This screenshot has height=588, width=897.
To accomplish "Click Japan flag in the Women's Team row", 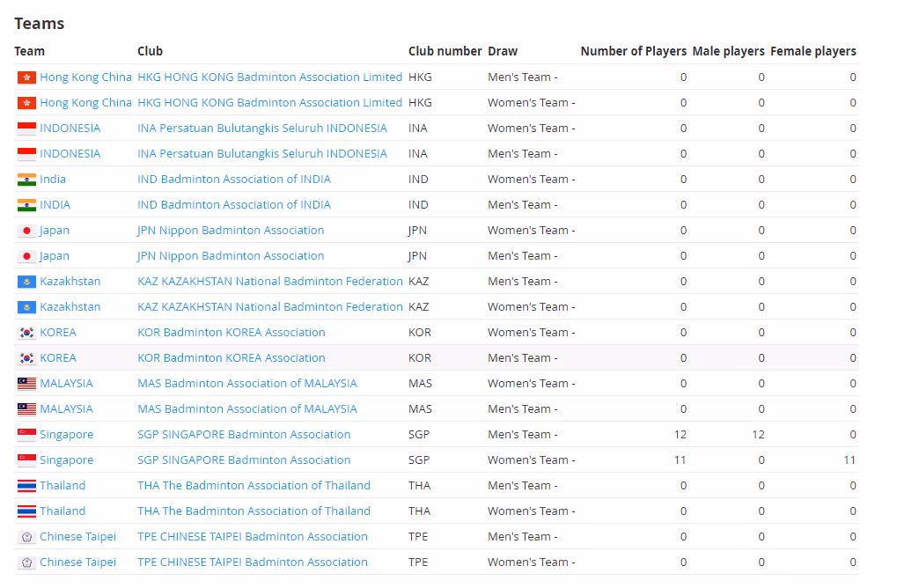I will pyautogui.click(x=26, y=231).
